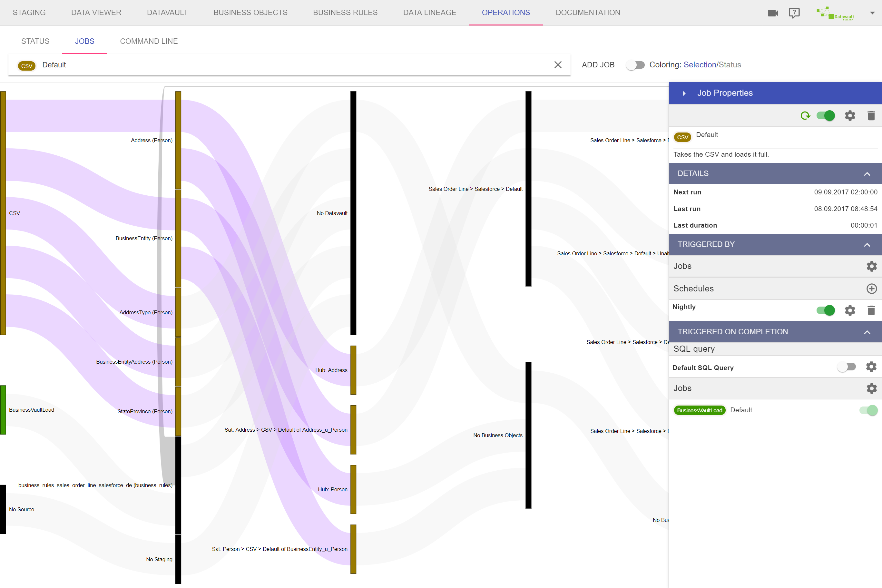Screen dimensions: 882x588
Task: Open the help question icon
Action: [x=794, y=13]
